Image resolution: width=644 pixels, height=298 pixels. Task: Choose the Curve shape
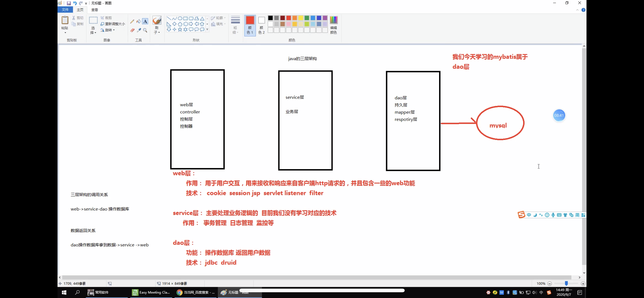point(174,18)
